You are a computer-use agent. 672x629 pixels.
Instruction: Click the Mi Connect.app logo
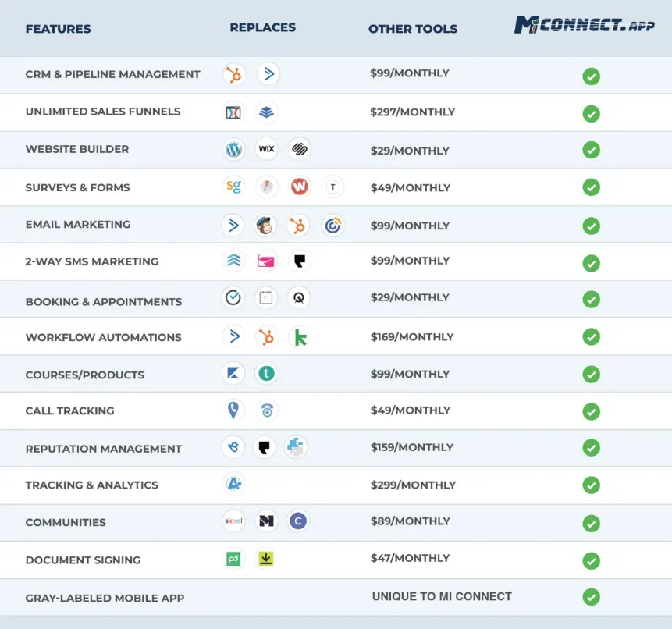tap(585, 24)
